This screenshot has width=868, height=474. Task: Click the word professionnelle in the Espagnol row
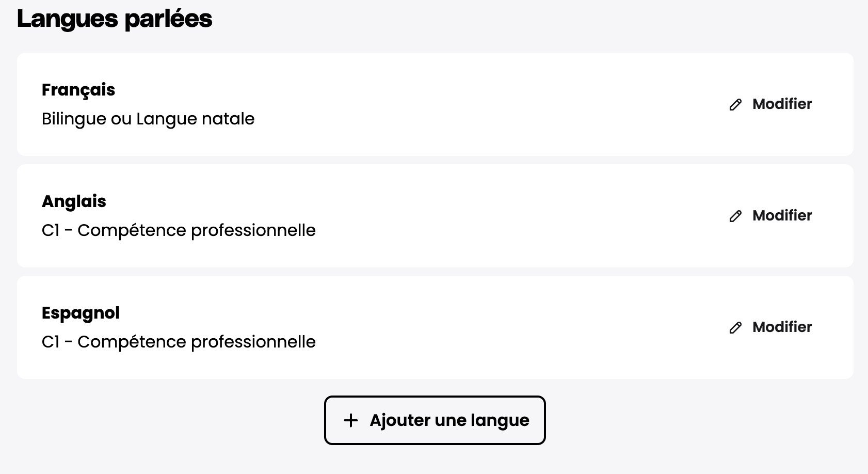[x=253, y=342]
